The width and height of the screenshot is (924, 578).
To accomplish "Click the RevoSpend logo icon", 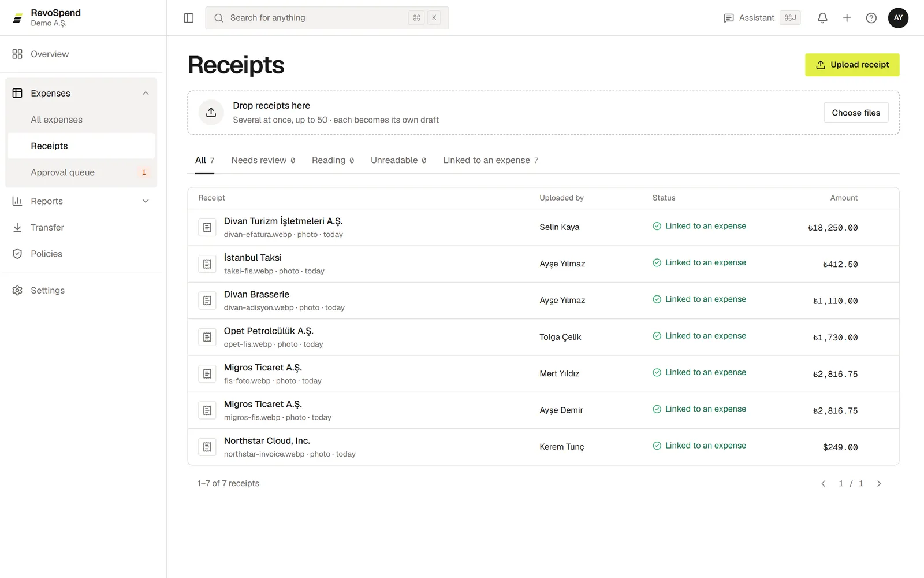I will 18,18.
